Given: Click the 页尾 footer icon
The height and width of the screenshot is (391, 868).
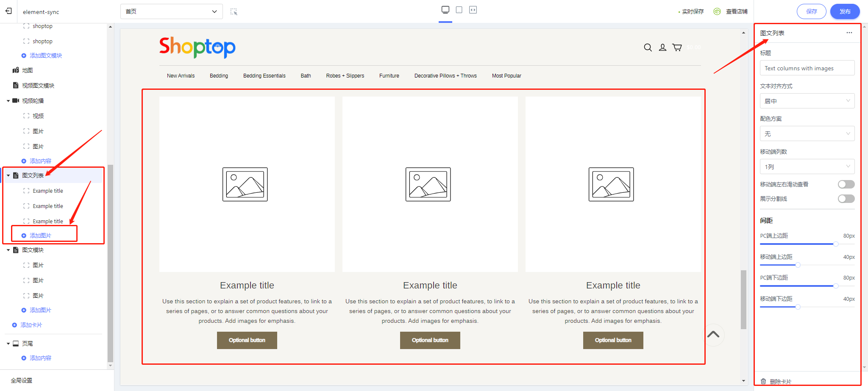Looking at the screenshot, I should (x=16, y=344).
